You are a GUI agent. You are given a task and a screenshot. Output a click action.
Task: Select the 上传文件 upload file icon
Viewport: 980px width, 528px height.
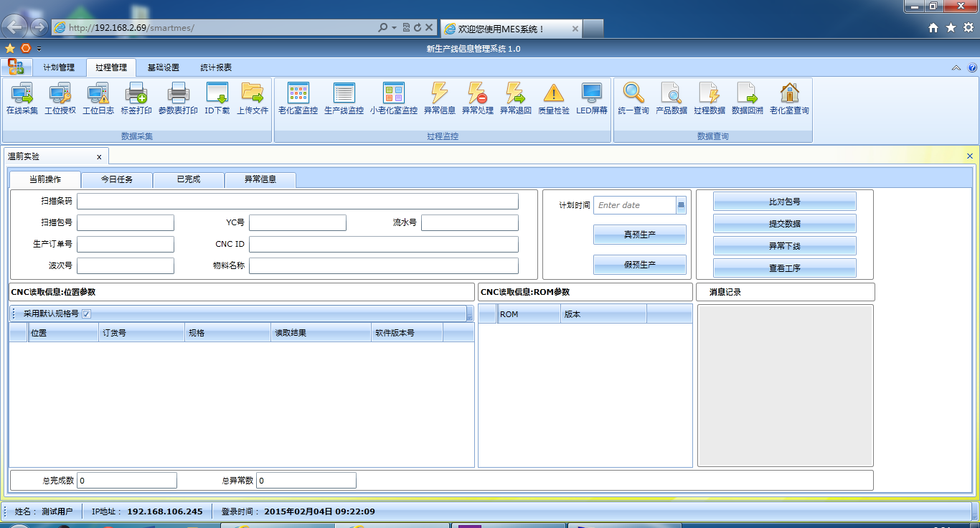pyautogui.click(x=253, y=98)
